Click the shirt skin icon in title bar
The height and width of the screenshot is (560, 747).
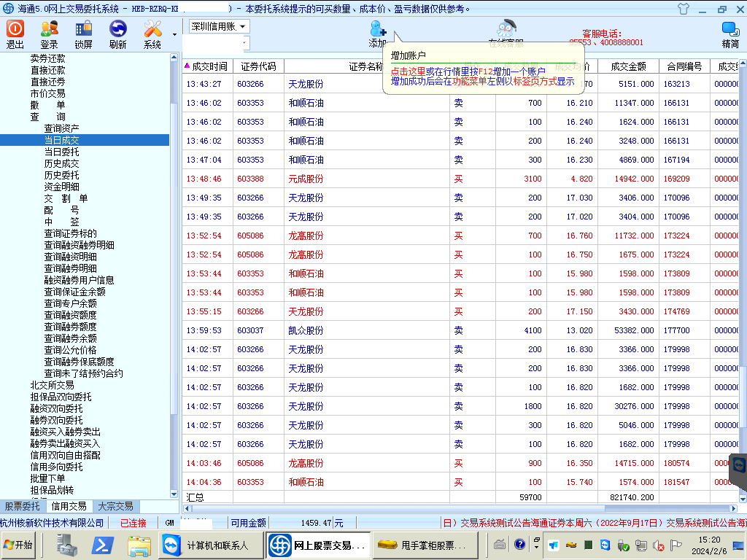click(x=683, y=9)
